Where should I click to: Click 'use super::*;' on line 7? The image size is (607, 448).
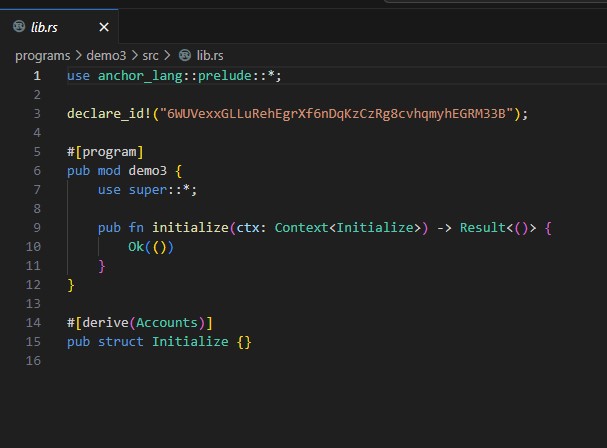[147, 190]
